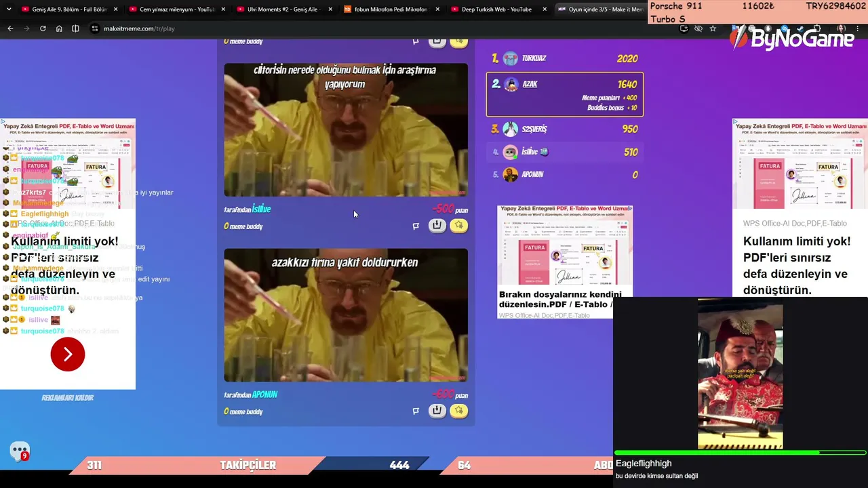Select İsliive's row in the leaderboard
868x488 pixels.
[565, 152]
